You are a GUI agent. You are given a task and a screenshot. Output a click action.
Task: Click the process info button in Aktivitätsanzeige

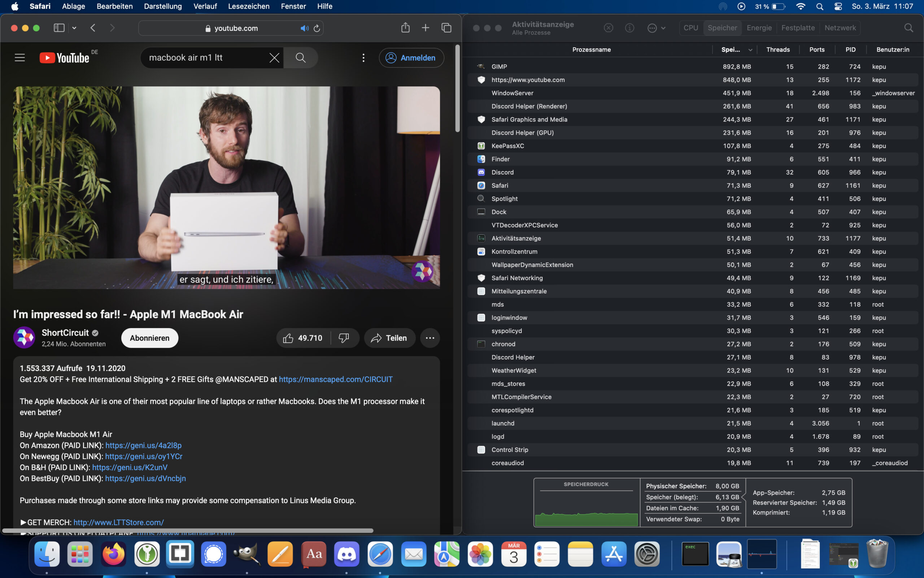pyautogui.click(x=629, y=28)
